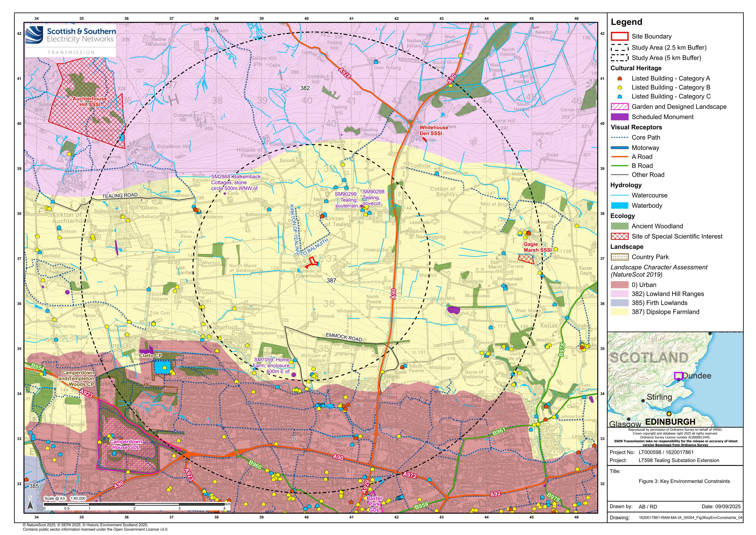Click the red site boundary on map
Screen dimensions: 756x535
pos(312,263)
